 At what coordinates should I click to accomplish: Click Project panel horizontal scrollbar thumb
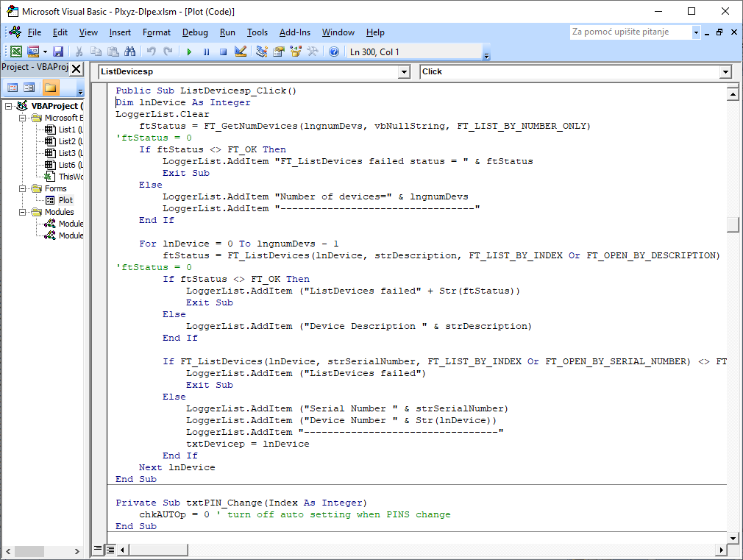pos(29,551)
